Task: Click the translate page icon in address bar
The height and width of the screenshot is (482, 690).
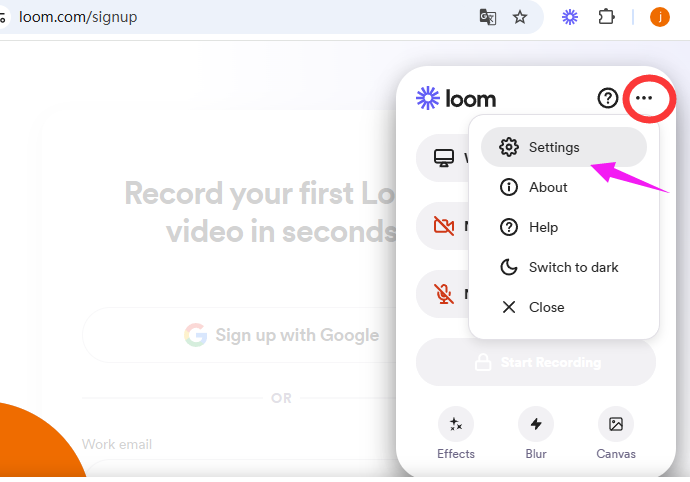Action: coord(488,17)
